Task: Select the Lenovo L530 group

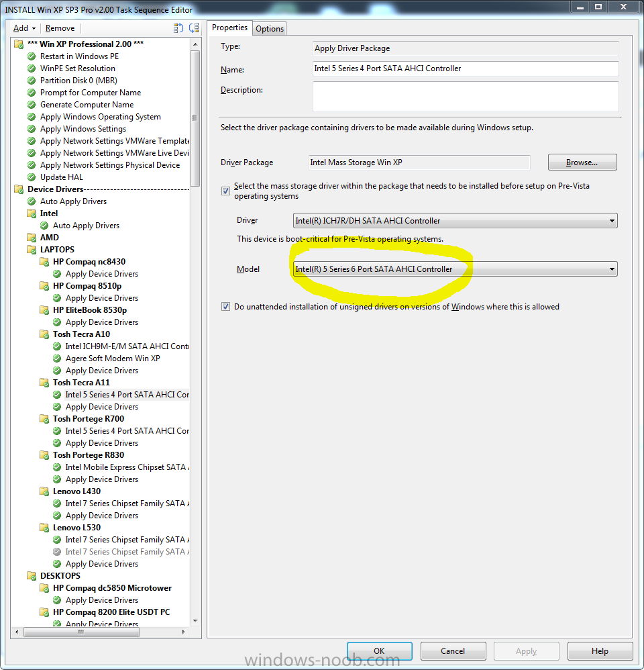Action: tap(77, 528)
